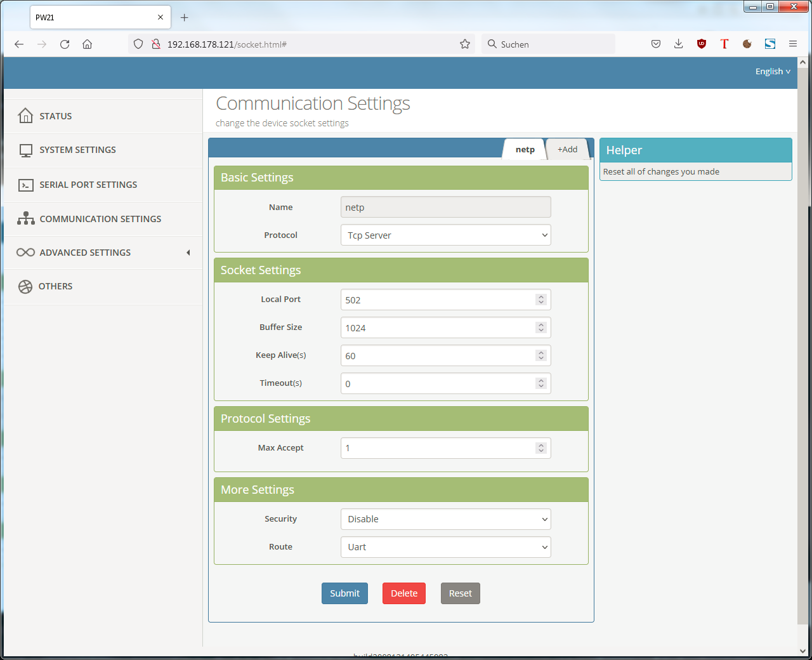The height and width of the screenshot is (660, 812).
Task: Open the Downloads arrow icon
Action: pyautogui.click(x=679, y=44)
